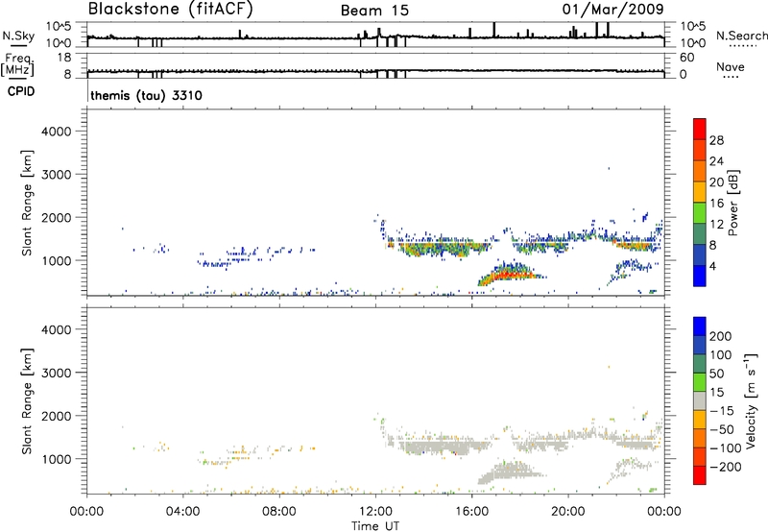Click the gray velocity echo patch near 17:00
Viewport: 768px width, 532px height.
(510, 472)
